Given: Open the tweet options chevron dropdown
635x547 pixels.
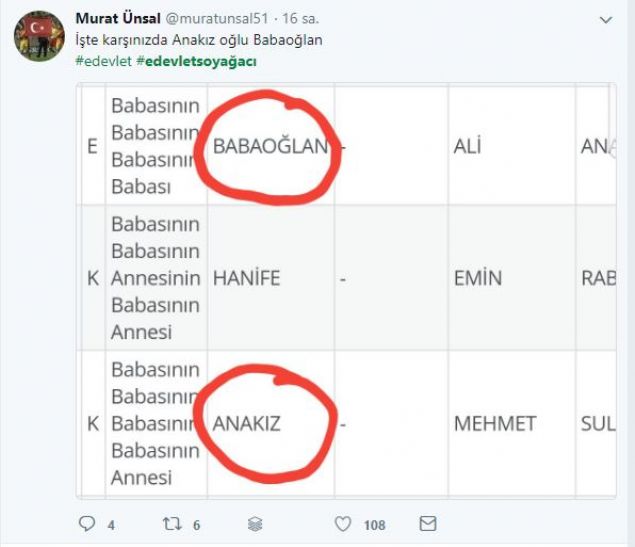Looking at the screenshot, I should coord(605,19).
